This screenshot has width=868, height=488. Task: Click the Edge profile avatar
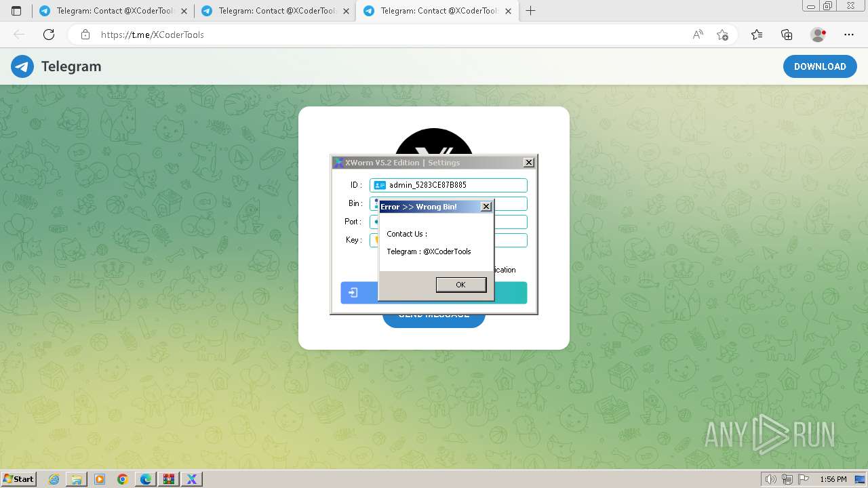click(818, 35)
